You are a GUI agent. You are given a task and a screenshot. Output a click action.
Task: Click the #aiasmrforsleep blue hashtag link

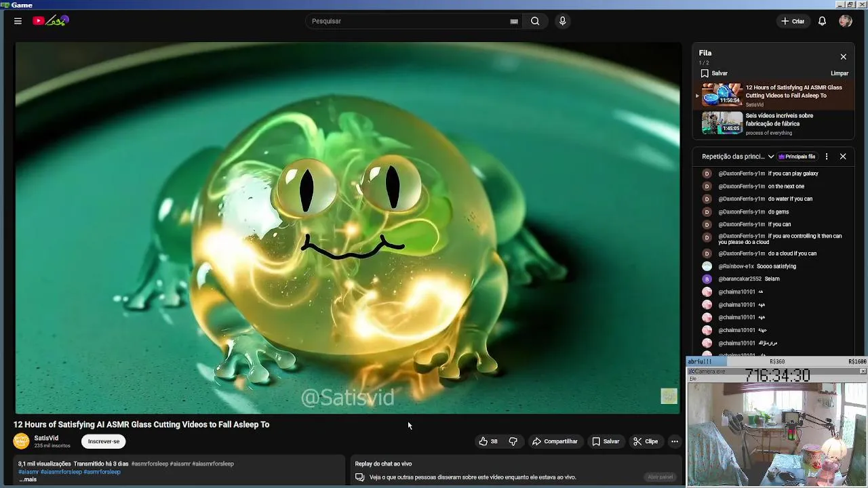[x=61, y=472]
